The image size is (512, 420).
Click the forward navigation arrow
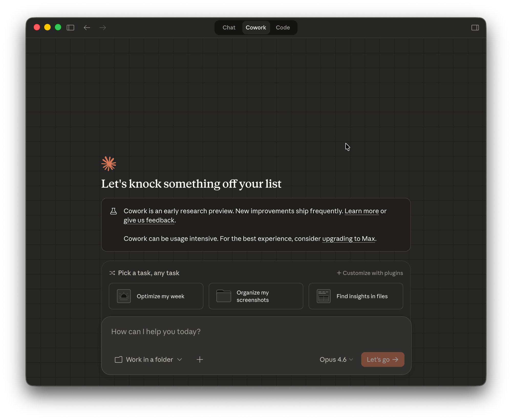102,27
